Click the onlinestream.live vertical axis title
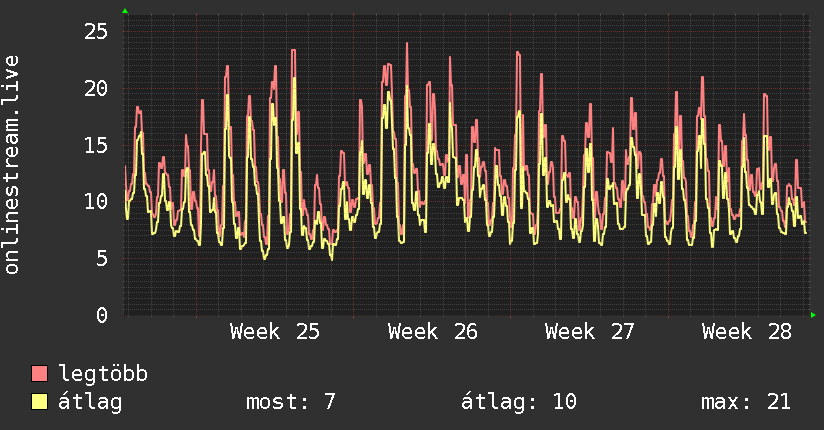 point(11,165)
